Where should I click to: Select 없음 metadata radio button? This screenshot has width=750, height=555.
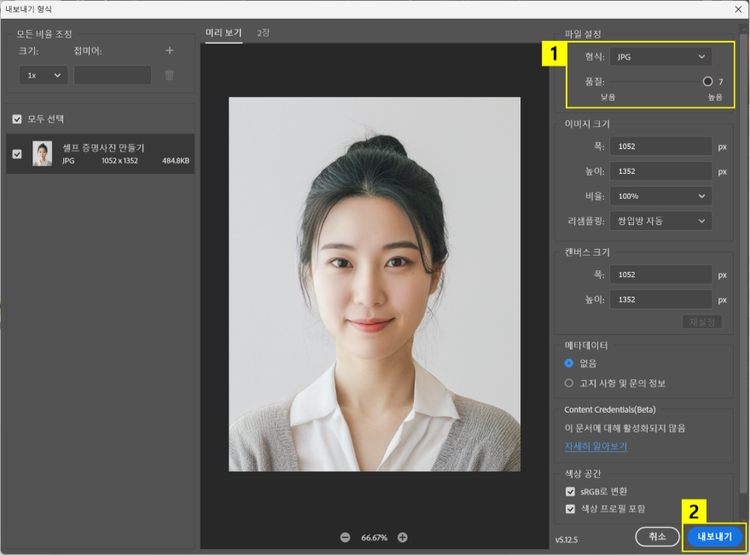(570, 363)
